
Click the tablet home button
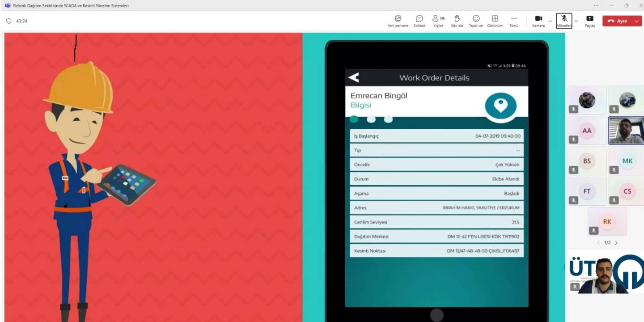pos(436,314)
